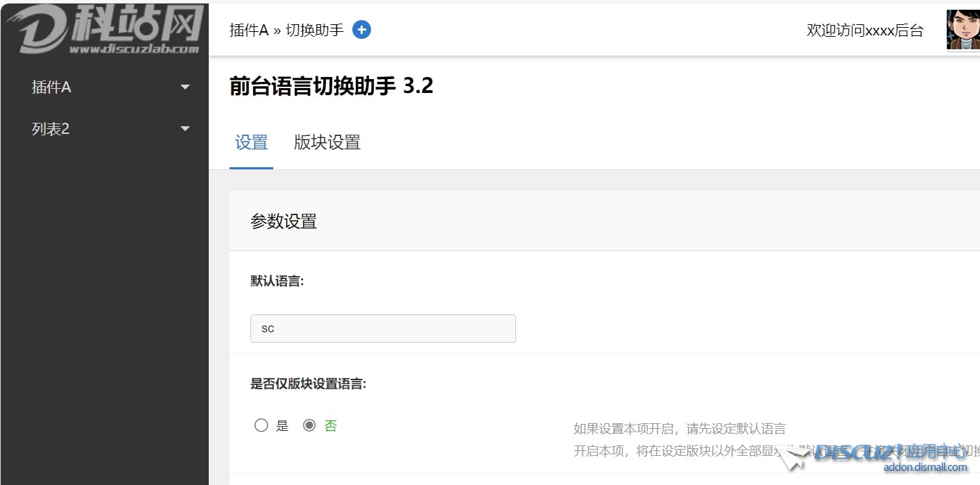
Task: Open the 插件A sidebar menu item
Action: [51, 87]
